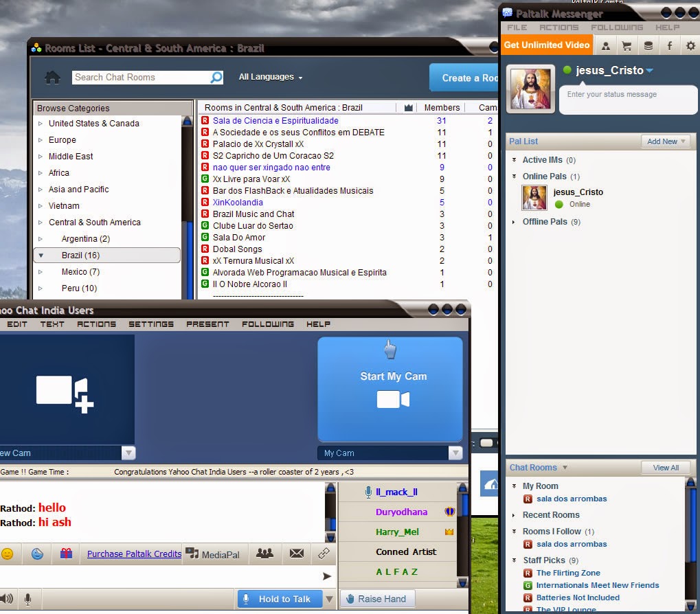Screen dimensions: 700x614
Task: Expand the Recent Rooms section
Action: coord(513,515)
